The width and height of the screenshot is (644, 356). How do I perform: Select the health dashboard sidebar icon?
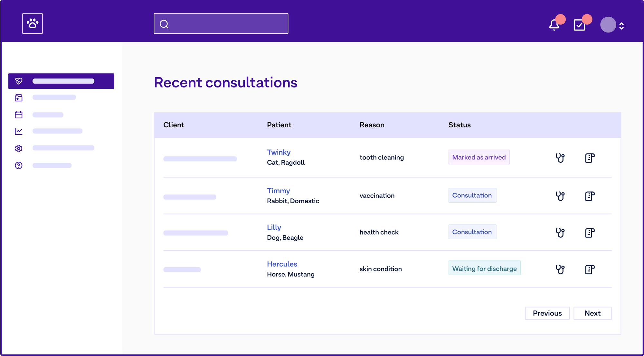(19, 81)
